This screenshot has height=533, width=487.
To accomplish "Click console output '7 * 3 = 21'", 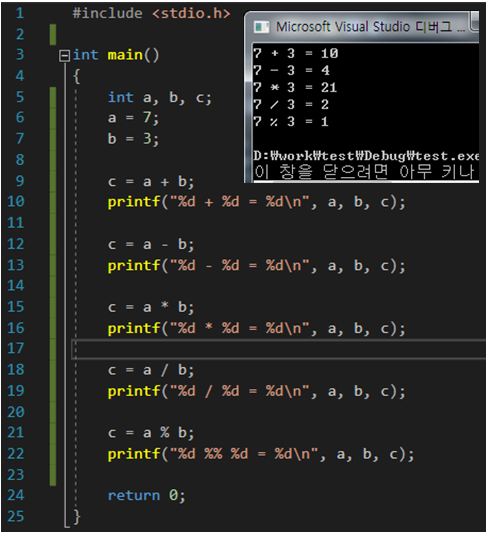I will [x=295, y=87].
